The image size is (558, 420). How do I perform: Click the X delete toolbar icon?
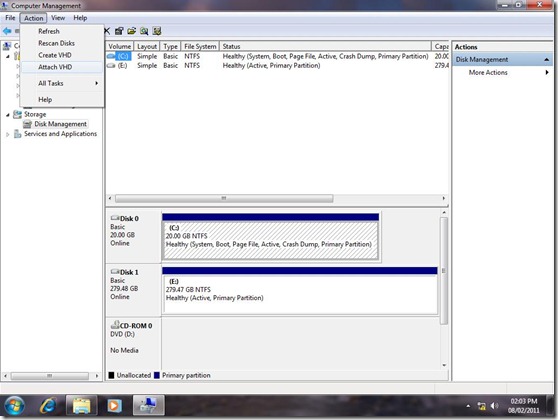(107, 31)
